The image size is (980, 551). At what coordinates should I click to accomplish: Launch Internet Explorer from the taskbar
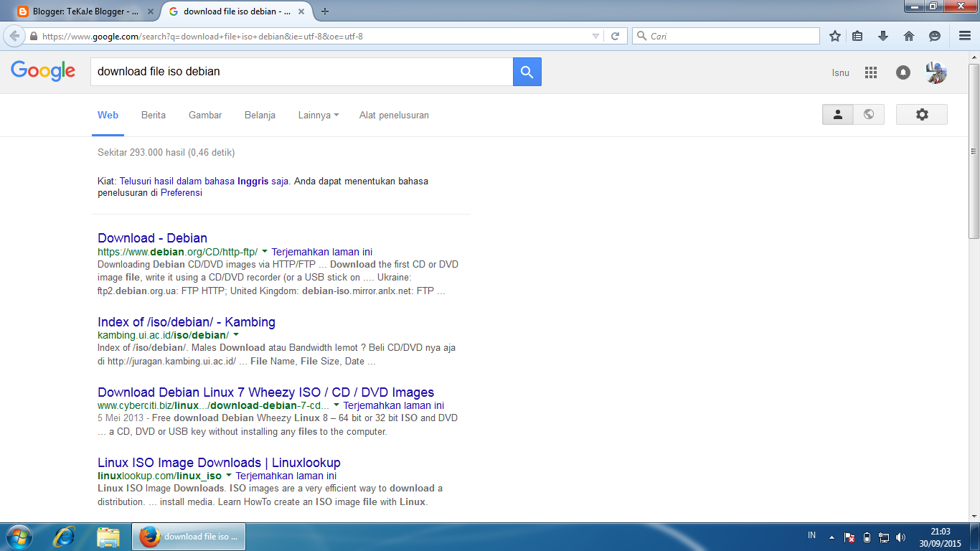tap(65, 537)
